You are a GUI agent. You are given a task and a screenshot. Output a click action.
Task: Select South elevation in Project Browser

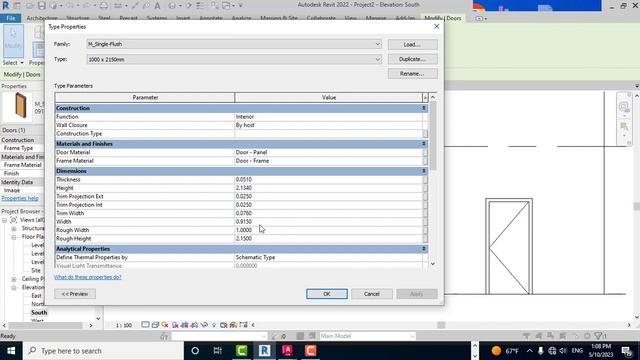39,312
